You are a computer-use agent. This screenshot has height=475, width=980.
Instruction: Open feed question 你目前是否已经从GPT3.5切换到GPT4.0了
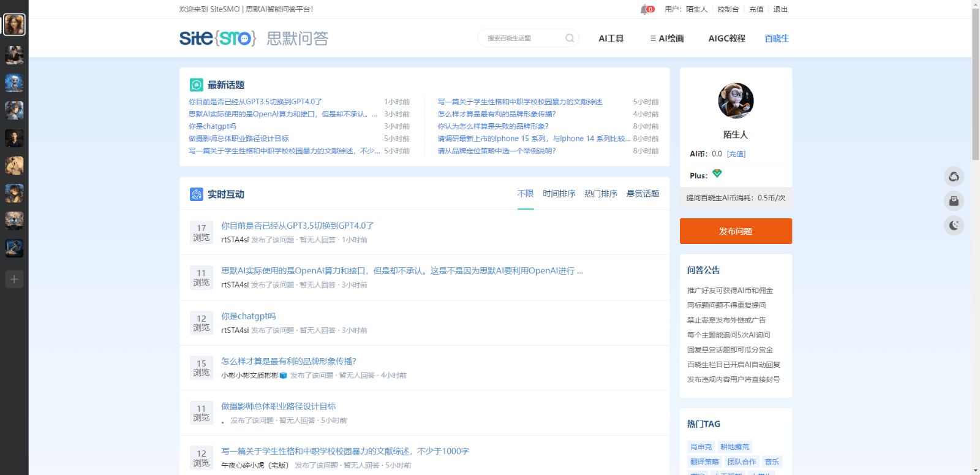tap(298, 226)
